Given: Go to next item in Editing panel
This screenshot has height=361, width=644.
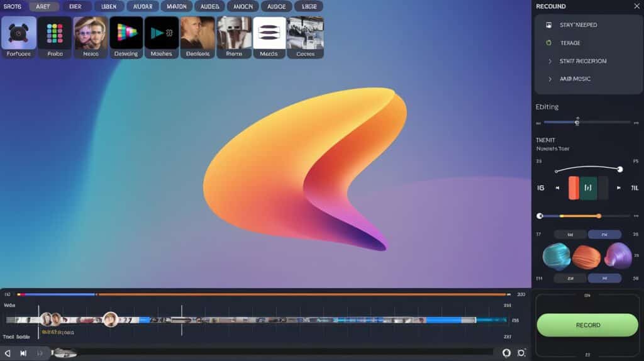Looking at the screenshot, I should tap(619, 188).
